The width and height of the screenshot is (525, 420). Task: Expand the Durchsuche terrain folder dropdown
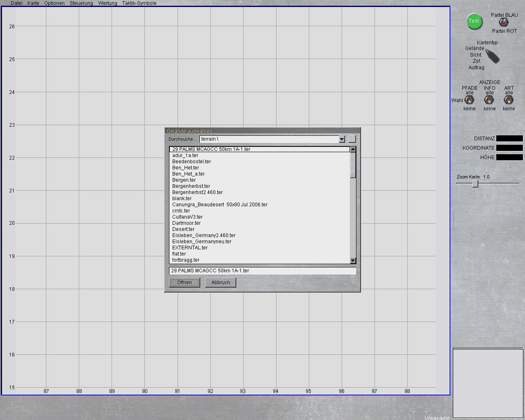click(342, 139)
